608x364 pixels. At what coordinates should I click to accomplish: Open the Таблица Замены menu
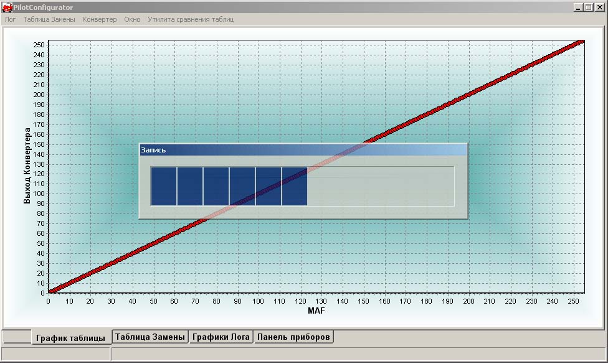(x=49, y=19)
